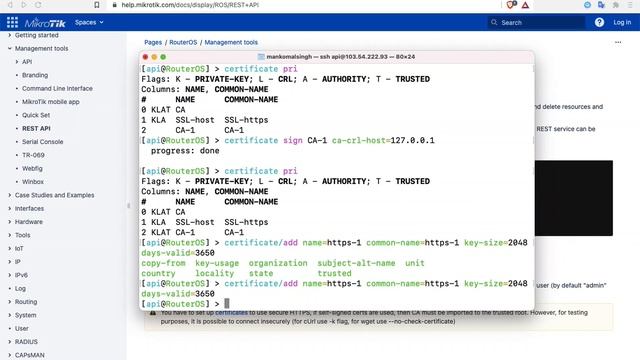Open the User section
640x360 pixels.
pyautogui.click(x=22, y=328)
